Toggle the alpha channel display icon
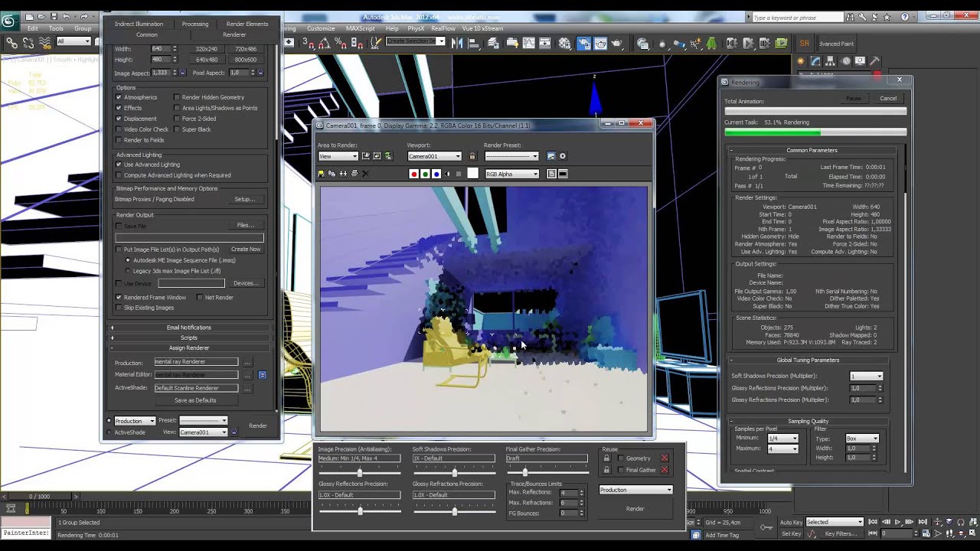This screenshot has width=980, height=551. 447,174
